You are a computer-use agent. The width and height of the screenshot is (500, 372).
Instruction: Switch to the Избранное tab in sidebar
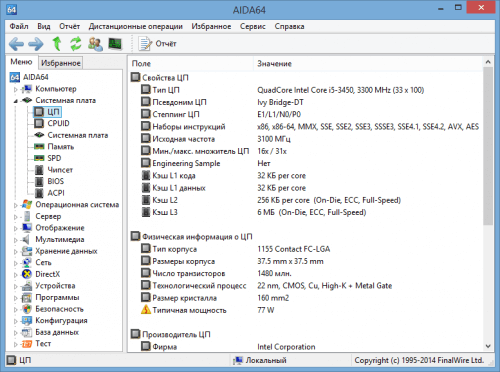pos(61,63)
